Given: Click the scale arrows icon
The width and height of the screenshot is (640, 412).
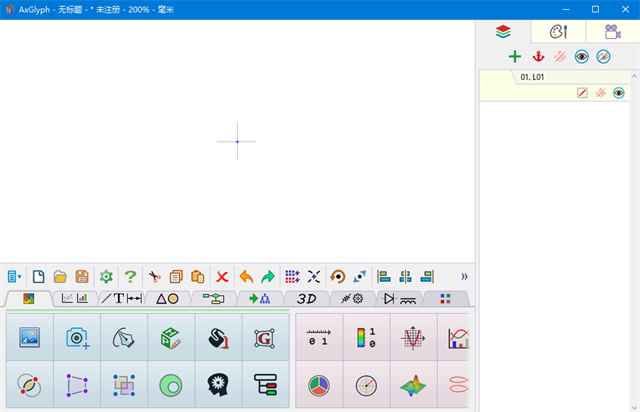Looking at the screenshot, I should tap(360, 276).
